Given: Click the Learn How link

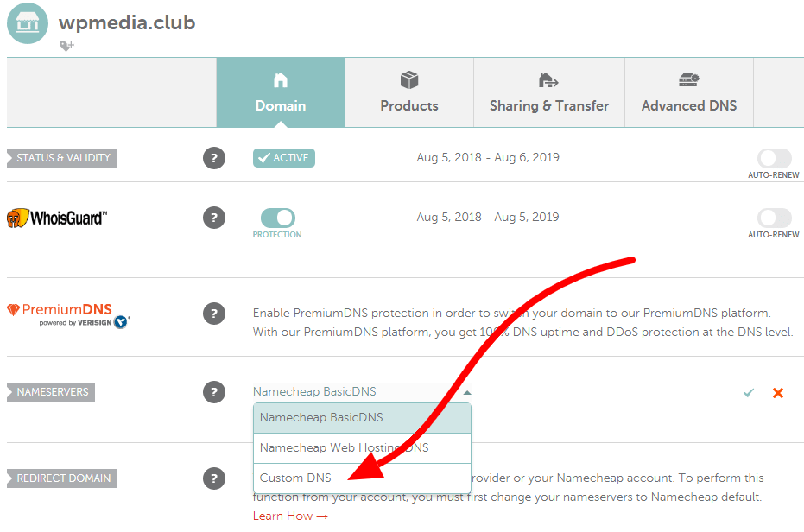Looking at the screenshot, I should pyautogui.click(x=285, y=516).
